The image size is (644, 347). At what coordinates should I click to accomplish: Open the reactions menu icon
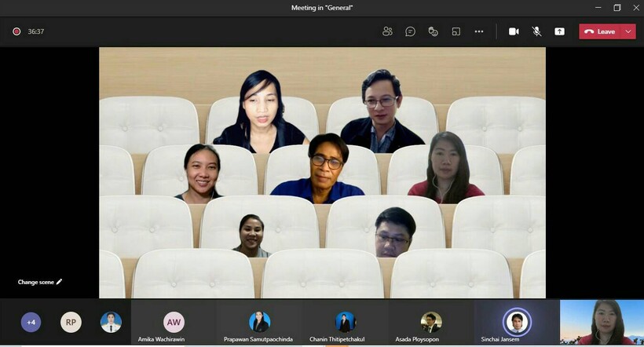[x=433, y=31]
